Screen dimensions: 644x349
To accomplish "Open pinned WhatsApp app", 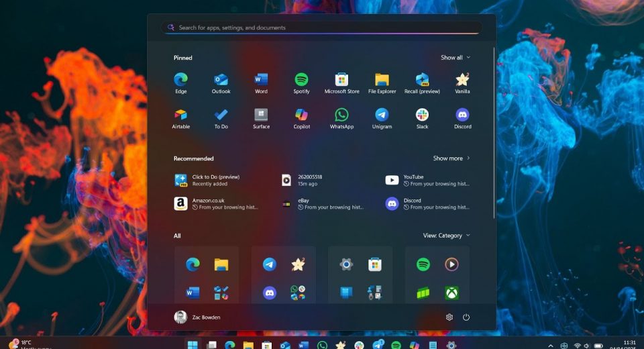I will point(341,118).
